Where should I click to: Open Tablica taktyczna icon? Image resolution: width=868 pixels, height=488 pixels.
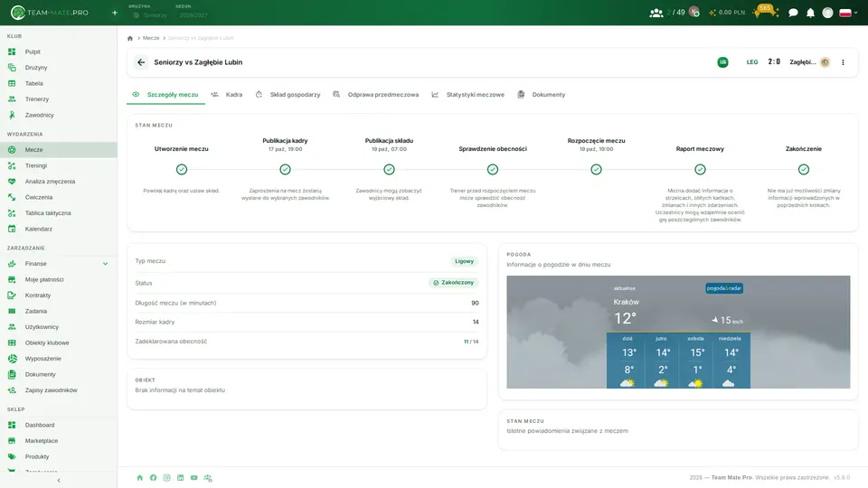(12, 213)
